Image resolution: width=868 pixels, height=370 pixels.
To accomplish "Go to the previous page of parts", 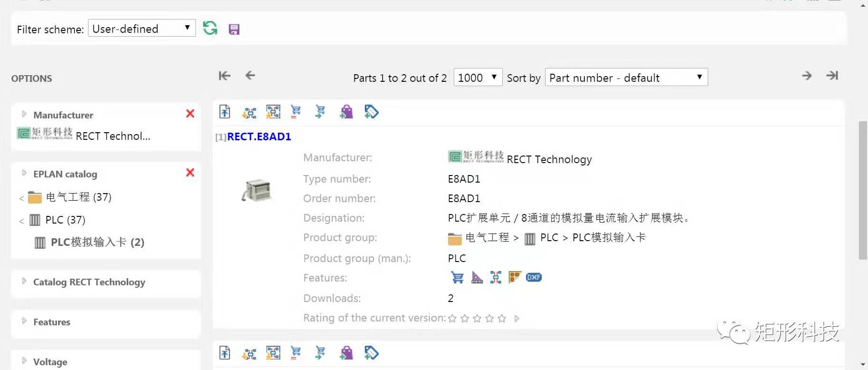I will point(250,75).
